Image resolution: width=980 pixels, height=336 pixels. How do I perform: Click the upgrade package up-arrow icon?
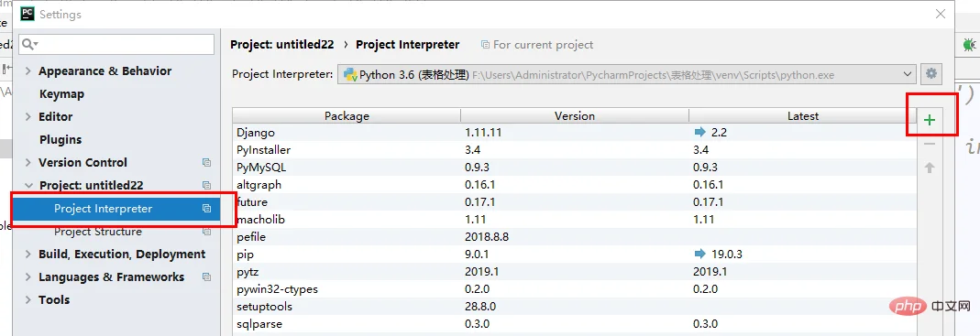pos(930,168)
